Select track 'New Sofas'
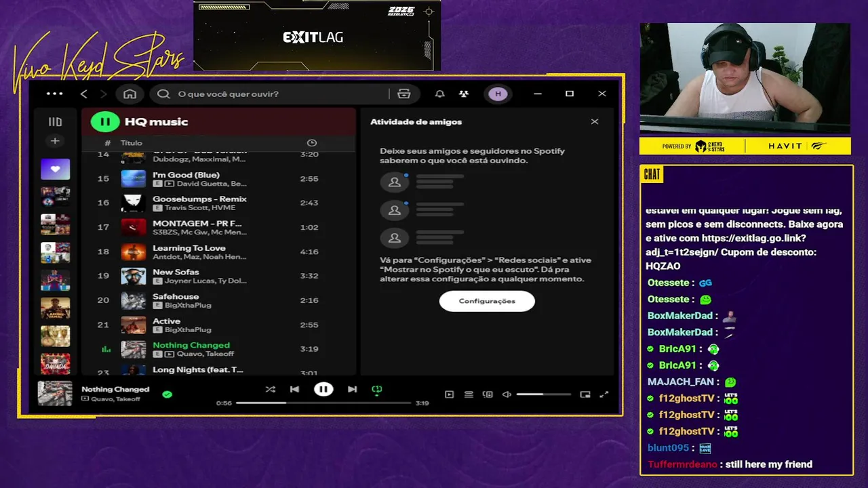 tap(218, 276)
